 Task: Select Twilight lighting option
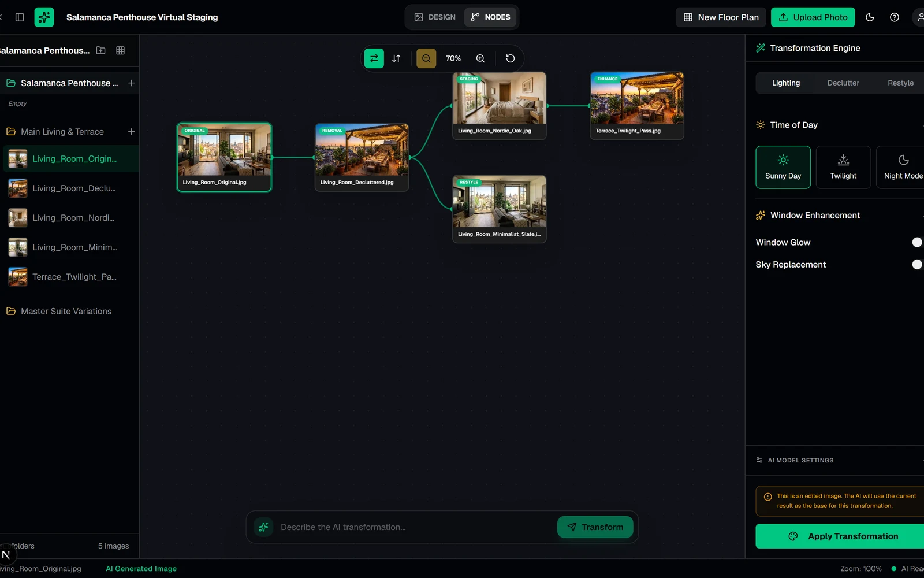843,167
